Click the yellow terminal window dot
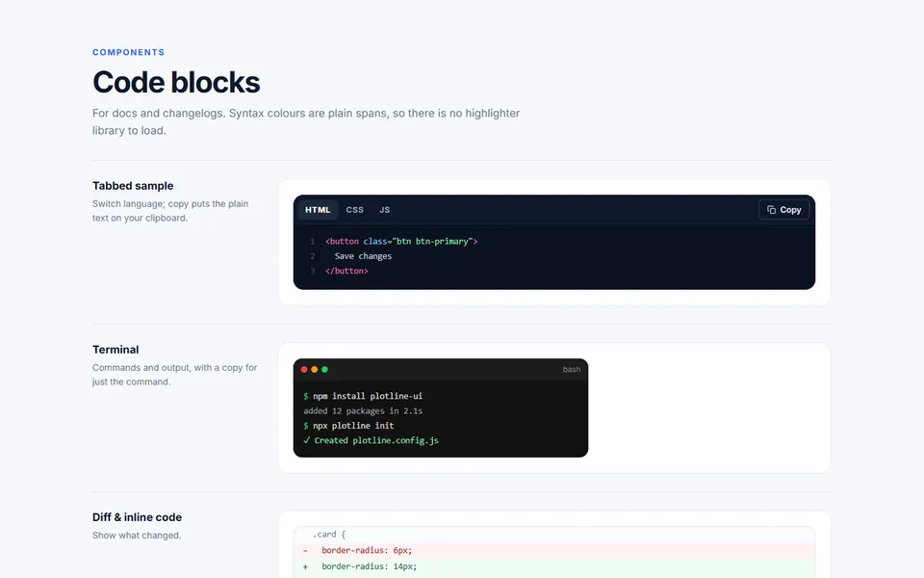This screenshot has height=578, width=924. 314,370
